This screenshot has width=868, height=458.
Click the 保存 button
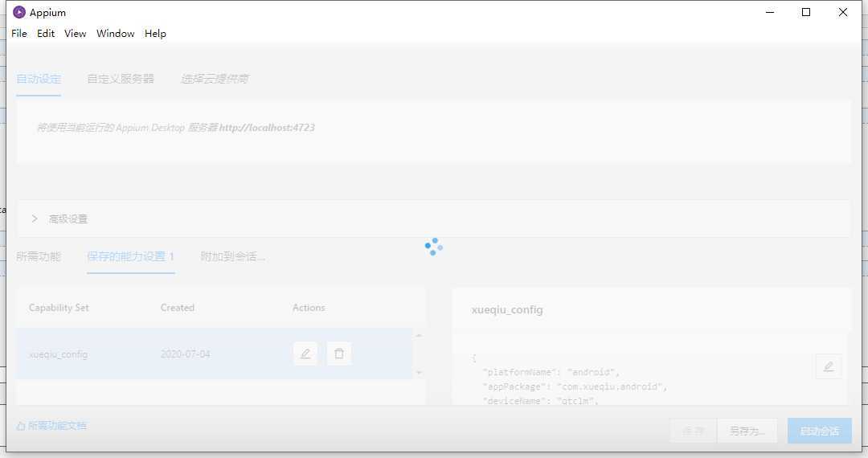[x=693, y=431]
